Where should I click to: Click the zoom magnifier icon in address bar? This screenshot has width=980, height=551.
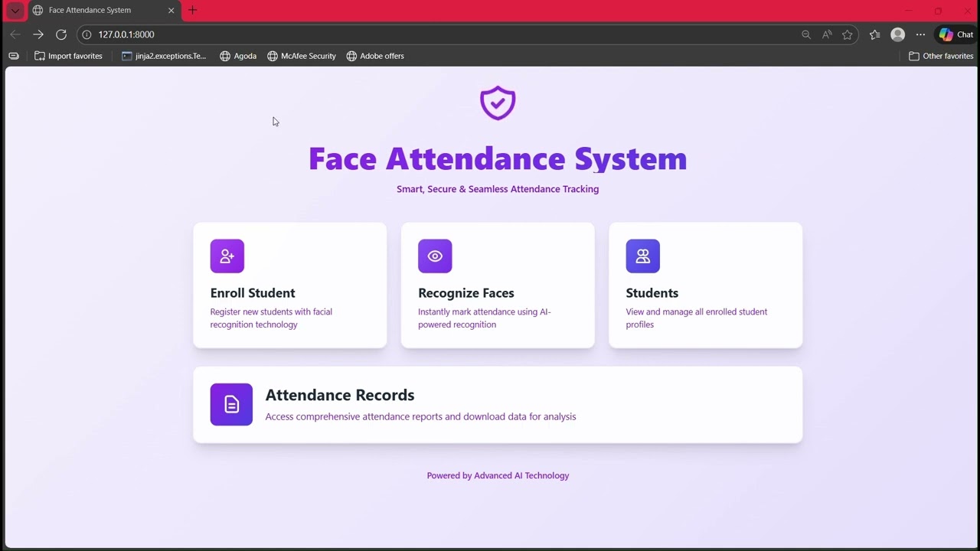click(x=806, y=34)
